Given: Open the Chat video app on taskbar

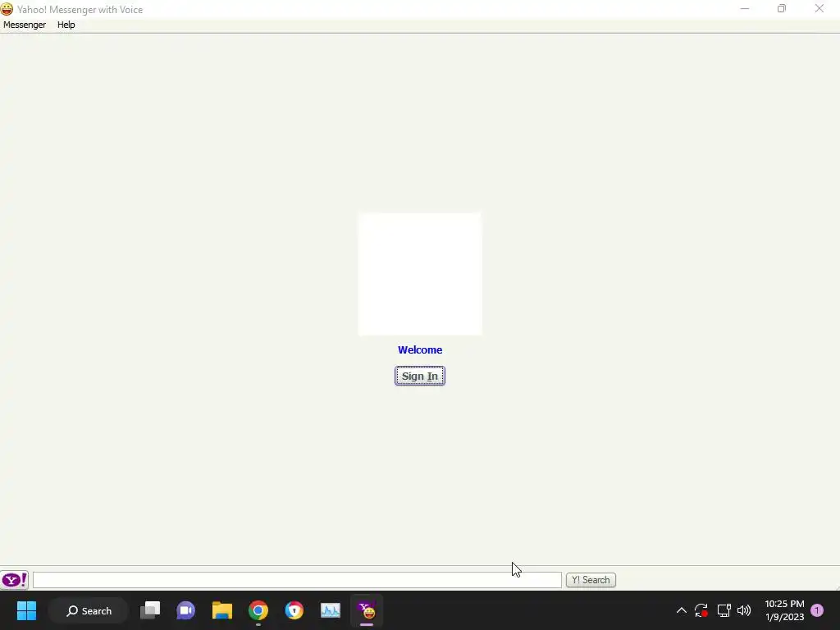Looking at the screenshot, I should pos(186,610).
